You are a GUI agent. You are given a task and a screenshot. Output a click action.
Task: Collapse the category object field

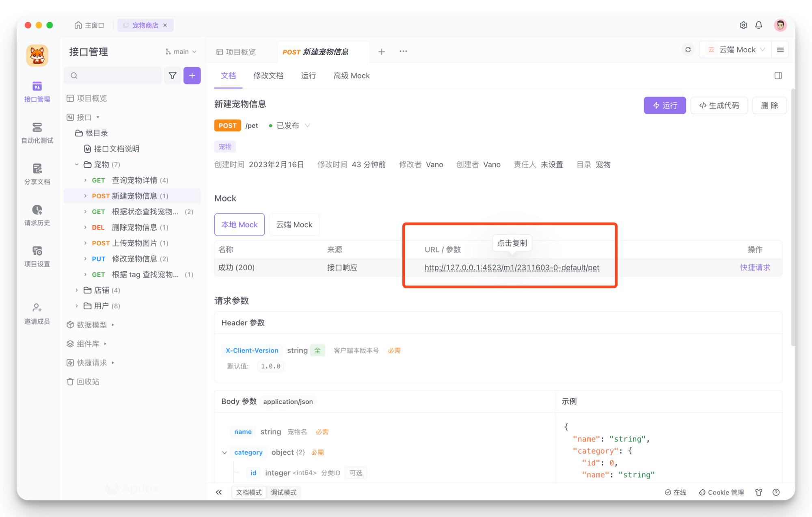pyautogui.click(x=225, y=452)
